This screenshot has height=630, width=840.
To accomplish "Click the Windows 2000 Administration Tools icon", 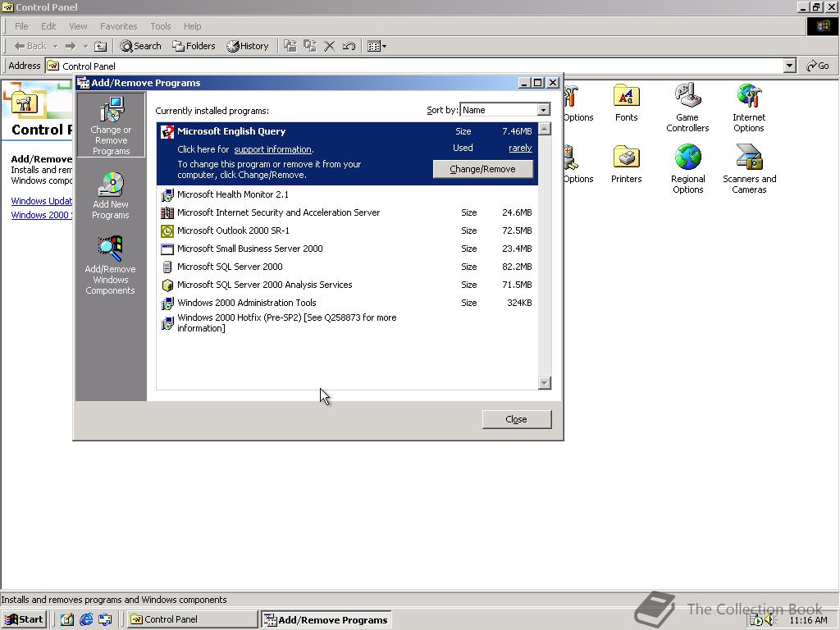I will point(167,304).
